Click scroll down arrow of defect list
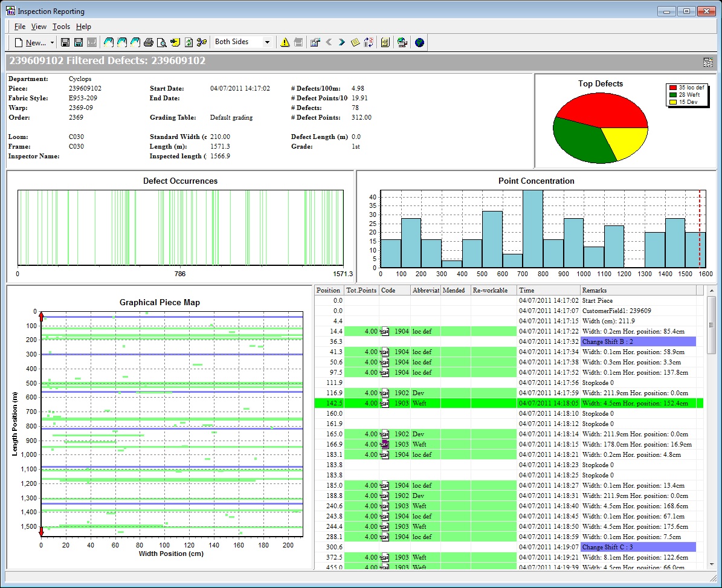This screenshot has height=588, width=722. (711, 564)
